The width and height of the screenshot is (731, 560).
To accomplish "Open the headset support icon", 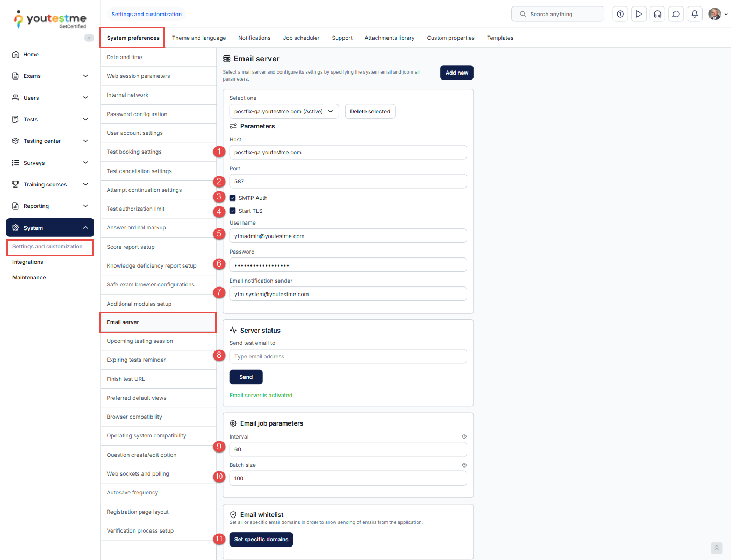I will (657, 15).
